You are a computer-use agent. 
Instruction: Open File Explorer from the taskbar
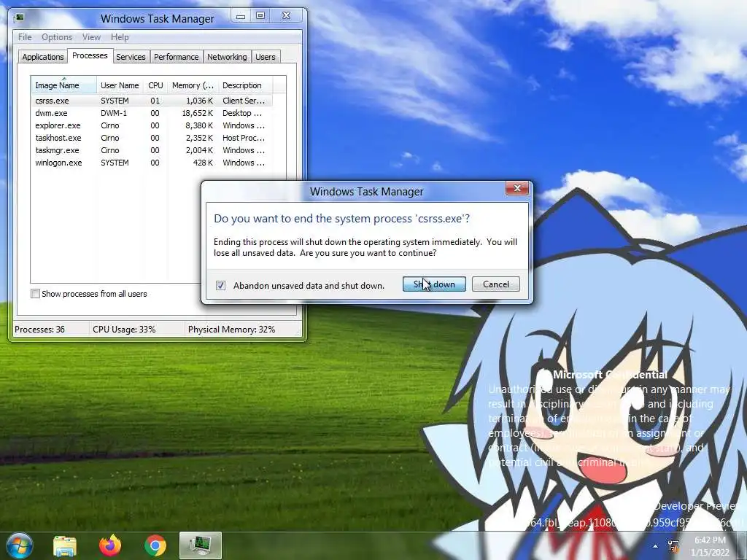pos(65,545)
